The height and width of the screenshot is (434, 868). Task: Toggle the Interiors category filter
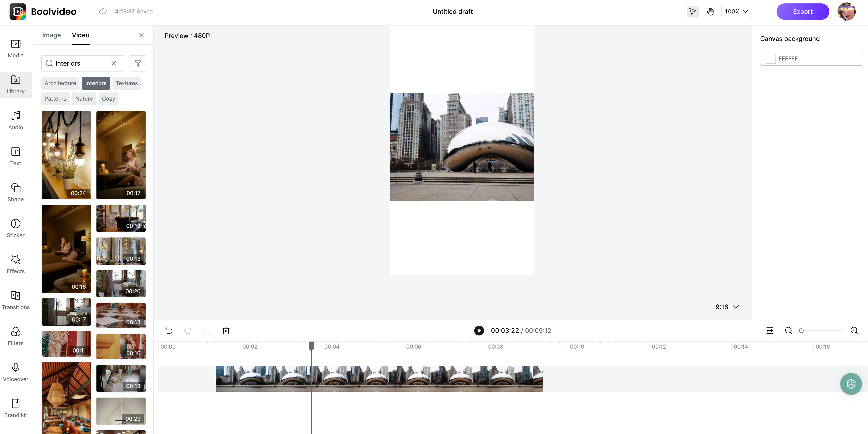pyautogui.click(x=96, y=83)
